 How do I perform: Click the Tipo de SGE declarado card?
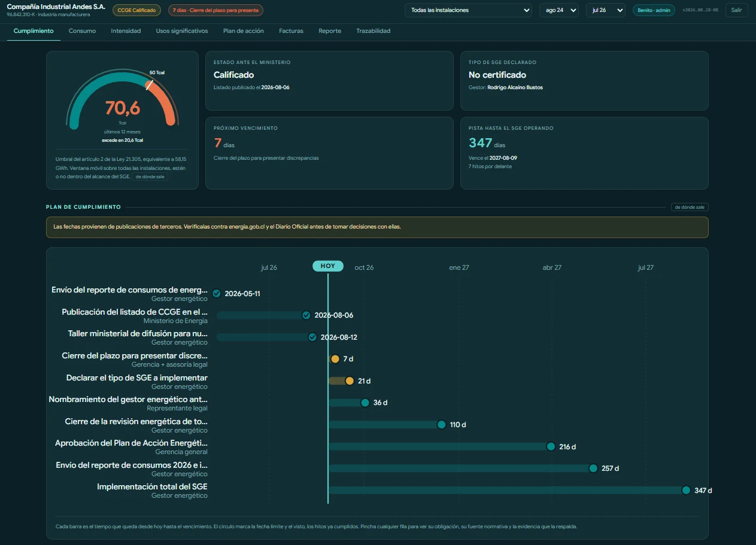(x=584, y=81)
